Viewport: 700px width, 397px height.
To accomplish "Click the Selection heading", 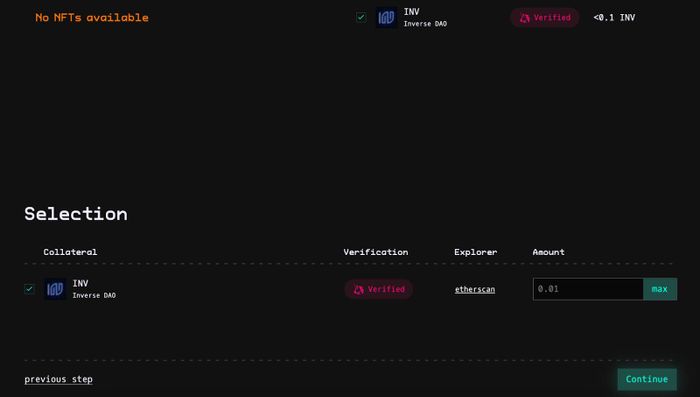I will tap(76, 214).
